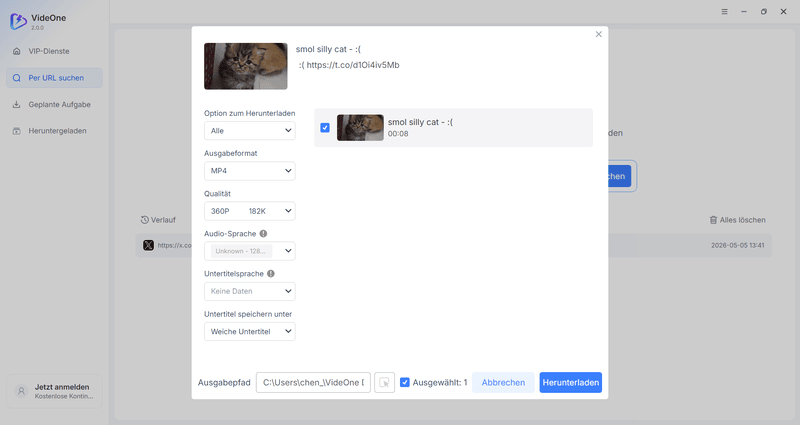Open the t.co link in description

(x=353, y=65)
